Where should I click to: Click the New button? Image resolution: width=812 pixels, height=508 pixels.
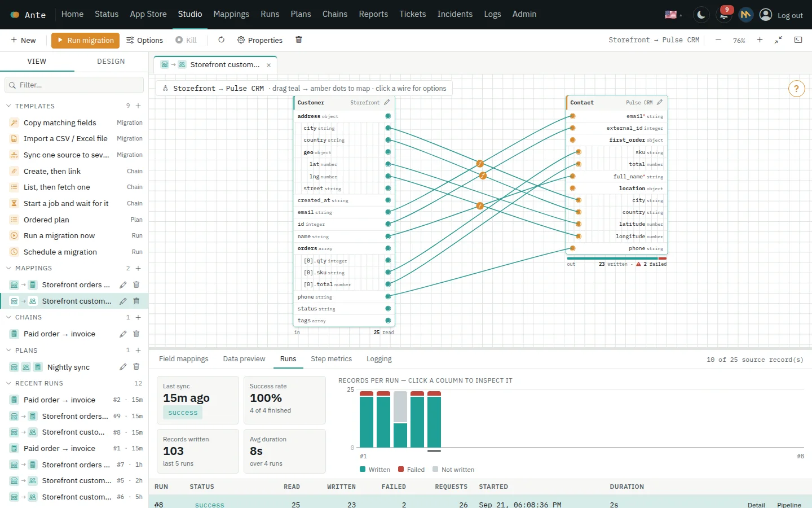click(x=23, y=40)
